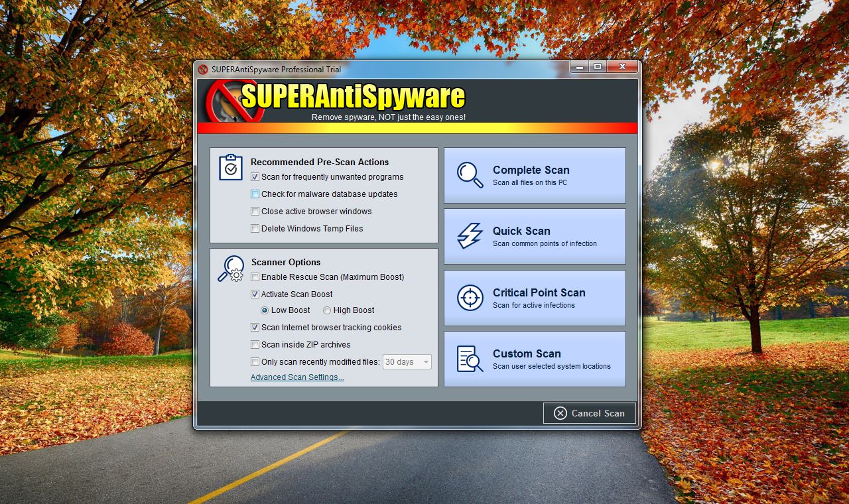Screen dimensions: 849x504
Task: Maximize the SUPERAntiSpyware window
Action: (597, 67)
